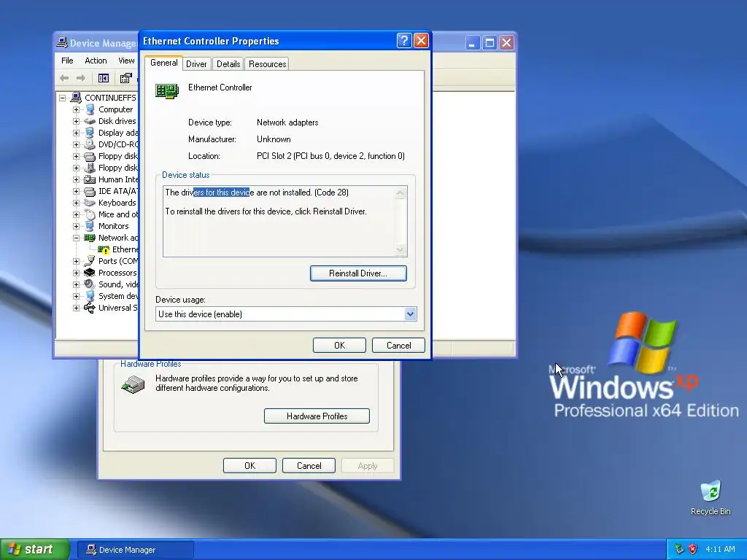This screenshot has height=560, width=747.
Task: Switch to the General tab
Action: (164, 63)
